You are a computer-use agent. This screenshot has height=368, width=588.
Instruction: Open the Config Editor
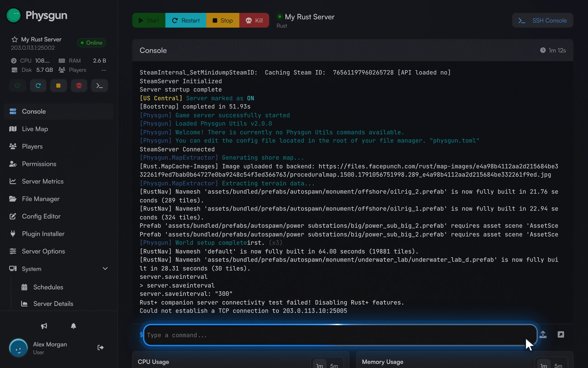point(59,216)
